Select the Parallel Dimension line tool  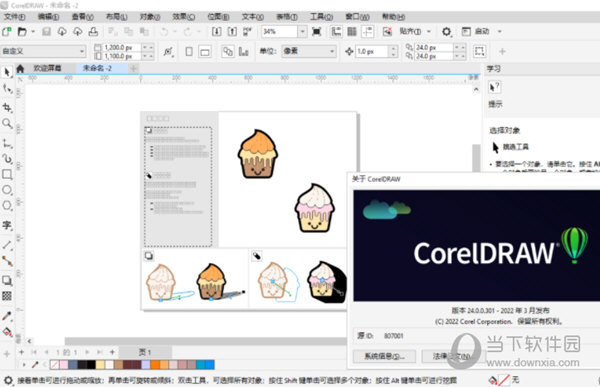click(7, 244)
